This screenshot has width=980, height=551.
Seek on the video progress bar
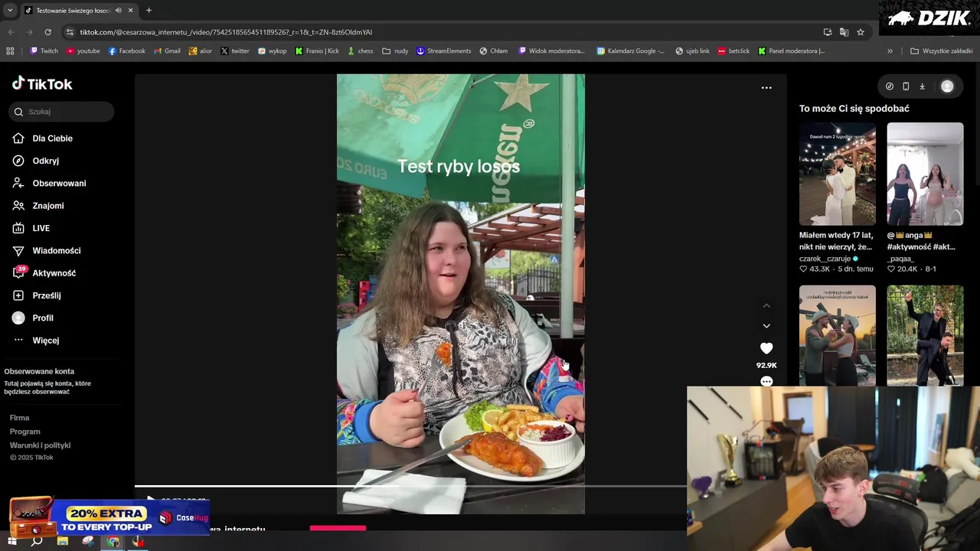point(410,486)
